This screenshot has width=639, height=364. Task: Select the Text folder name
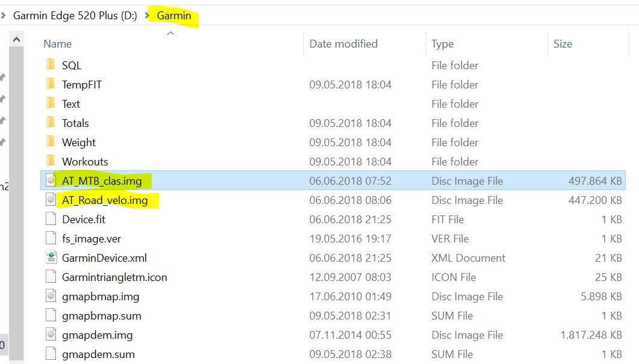click(71, 103)
